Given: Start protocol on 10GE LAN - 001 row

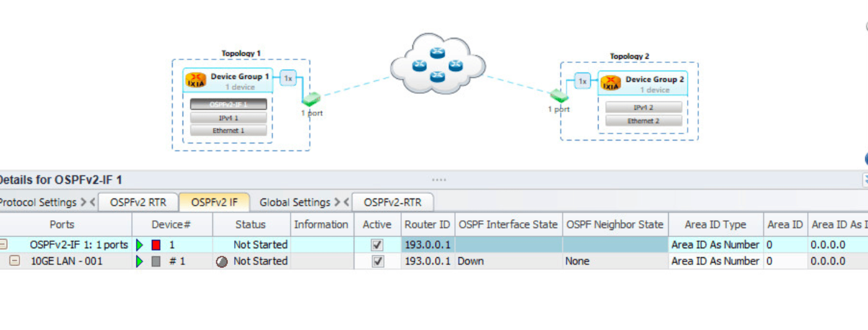Looking at the screenshot, I should [140, 261].
